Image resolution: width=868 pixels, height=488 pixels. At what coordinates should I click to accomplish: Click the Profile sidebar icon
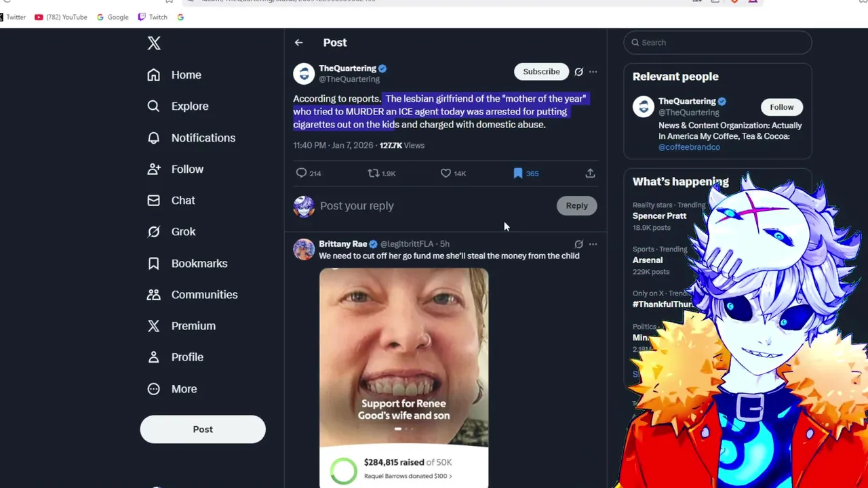(x=154, y=357)
